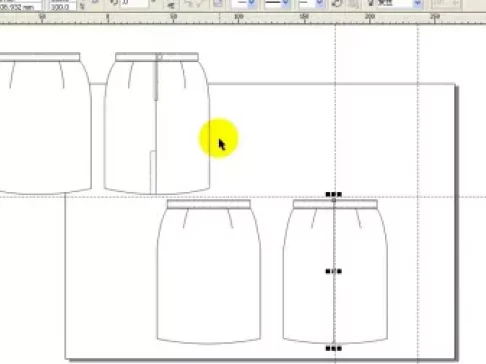
Task: Click the rotation angle icon in property bar
Action: pyautogui.click(x=114, y=3)
